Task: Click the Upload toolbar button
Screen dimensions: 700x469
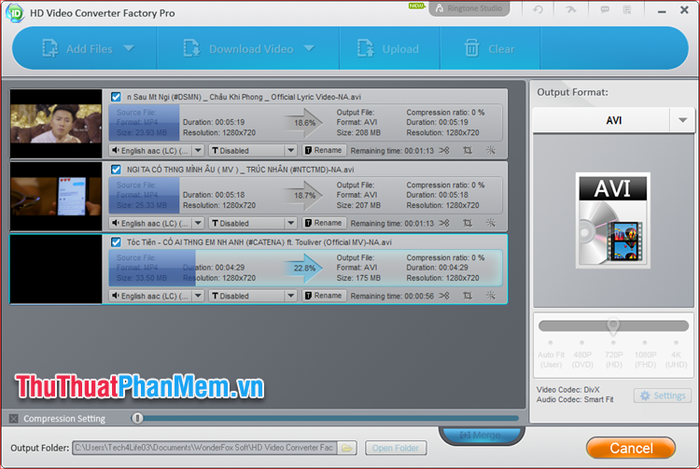Action: click(388, 49)
